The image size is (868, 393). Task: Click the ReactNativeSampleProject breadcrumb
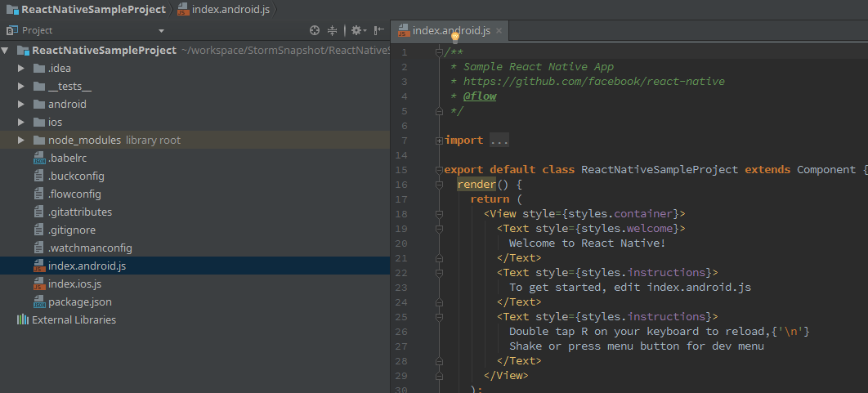tap(93, 10)
